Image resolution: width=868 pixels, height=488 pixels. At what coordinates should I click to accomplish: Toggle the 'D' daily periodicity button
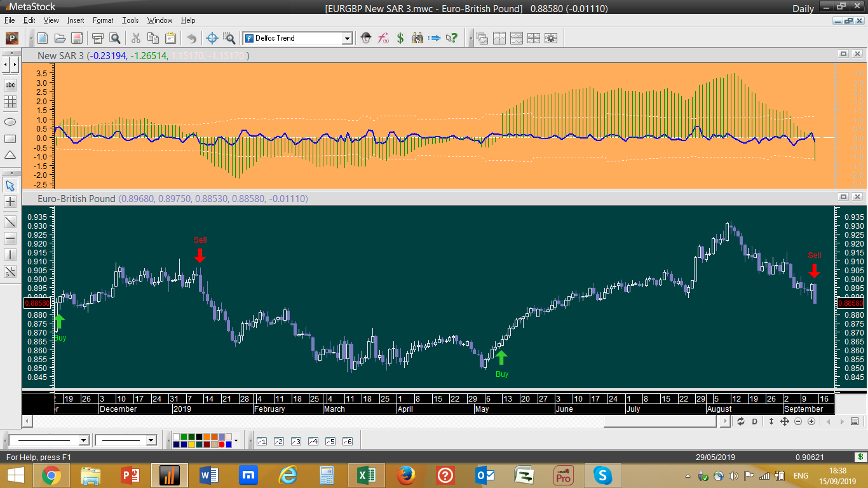[x=755, y=421]
